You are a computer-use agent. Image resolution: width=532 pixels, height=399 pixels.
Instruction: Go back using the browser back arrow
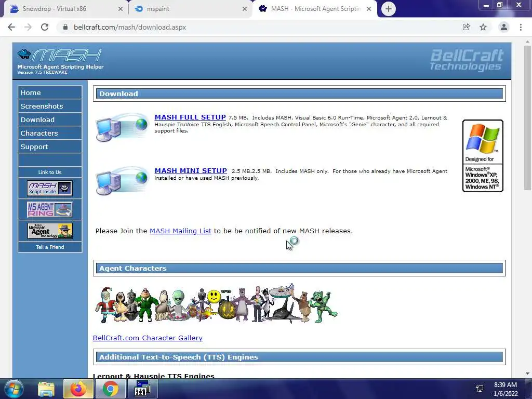coord(11,27)
